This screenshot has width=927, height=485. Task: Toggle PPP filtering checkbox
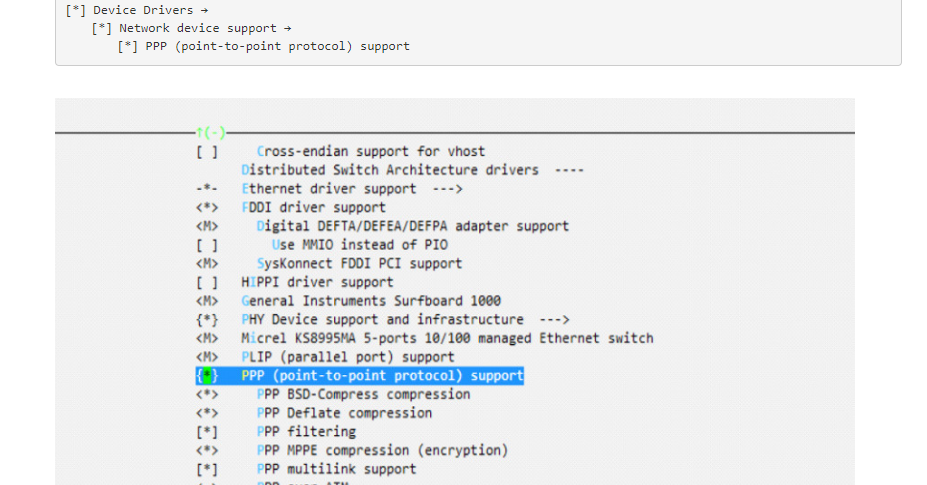[x=207, y=432]
